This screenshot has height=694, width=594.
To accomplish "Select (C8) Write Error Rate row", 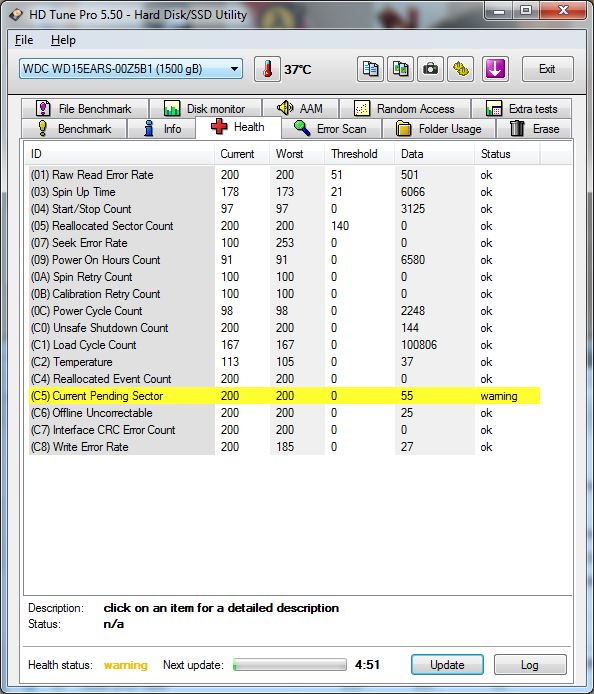I will (284, 447).
